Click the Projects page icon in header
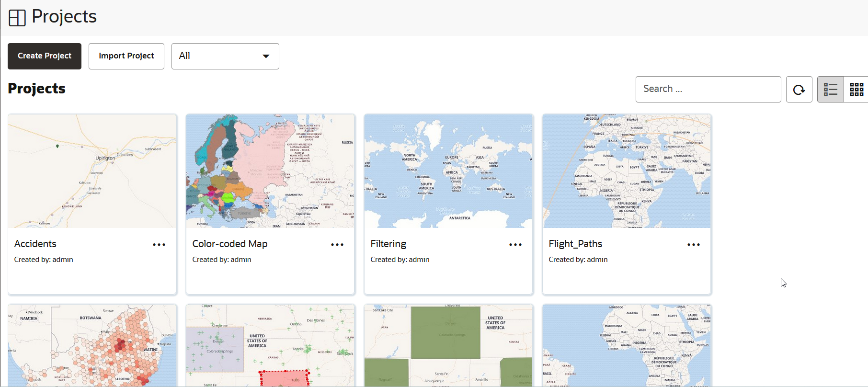Viewport: 868px width, 387px height. tap(17, 18)
